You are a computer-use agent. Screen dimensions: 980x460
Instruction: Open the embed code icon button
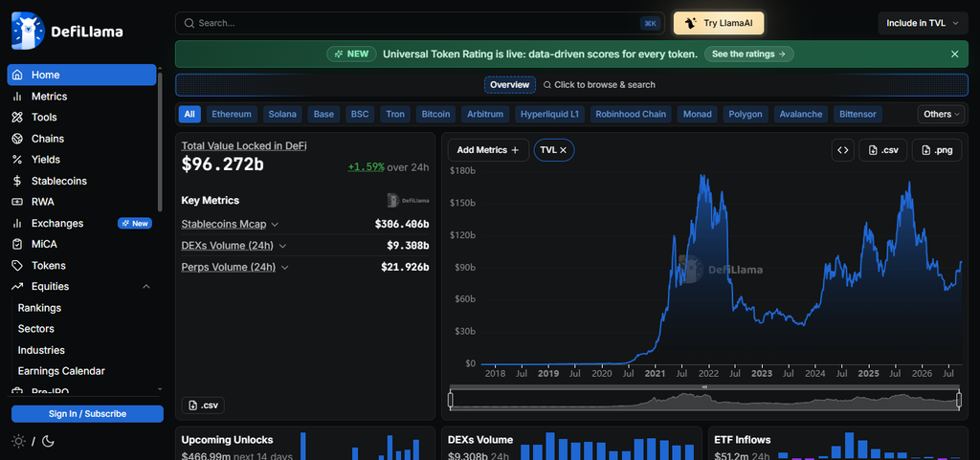coord(842,150)
